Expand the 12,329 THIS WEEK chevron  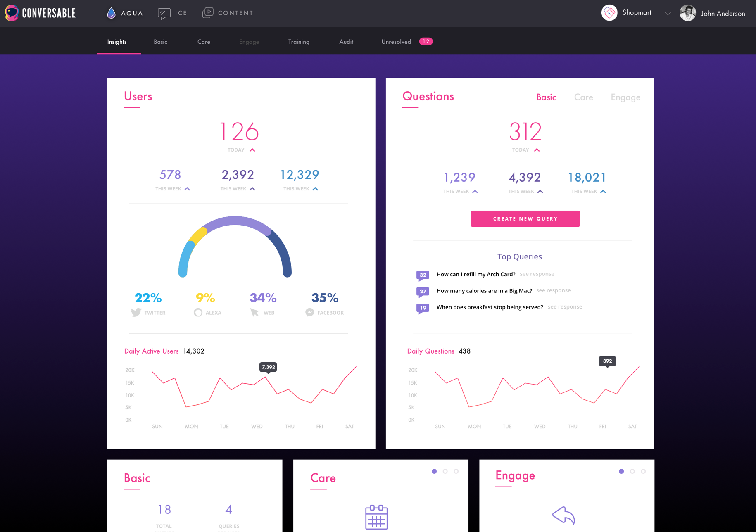tap(315, 189)
